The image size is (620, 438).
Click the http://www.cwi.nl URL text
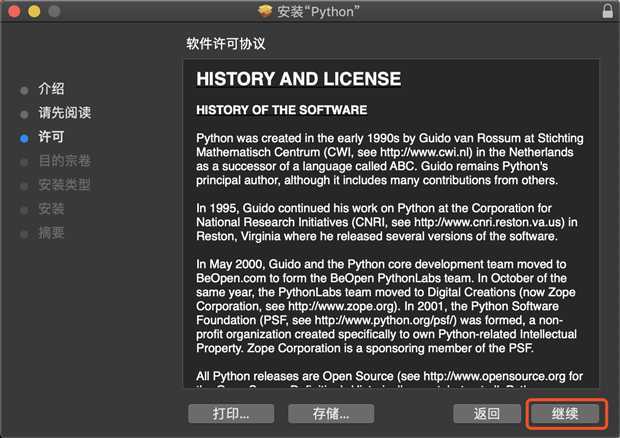[x=426, y=153]
